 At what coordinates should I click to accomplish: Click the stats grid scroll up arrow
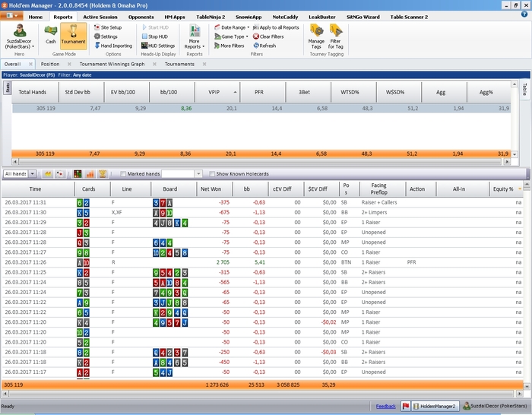pos(515,84)
